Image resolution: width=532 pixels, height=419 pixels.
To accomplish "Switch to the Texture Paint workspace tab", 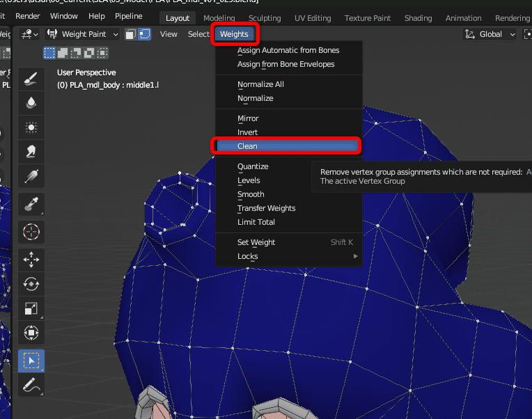I will pos(368,18).
